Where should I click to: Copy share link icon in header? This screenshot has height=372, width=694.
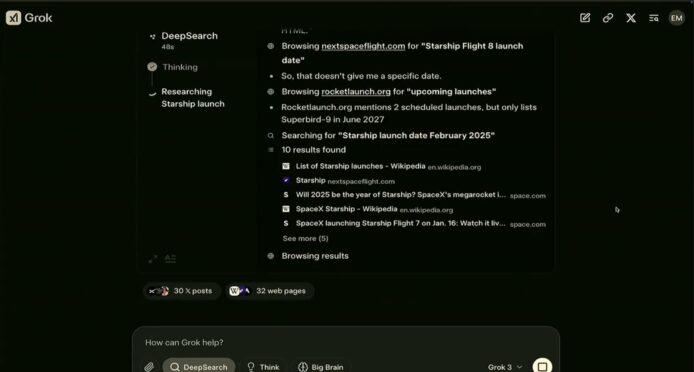click(608, 18)
